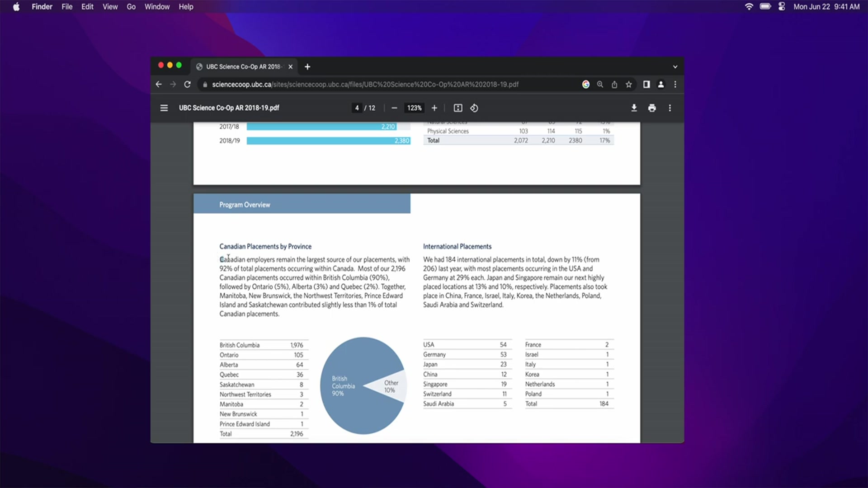868x488 pixels.
Task: Zoom out of the PDF
Action: tap(394, 108)
